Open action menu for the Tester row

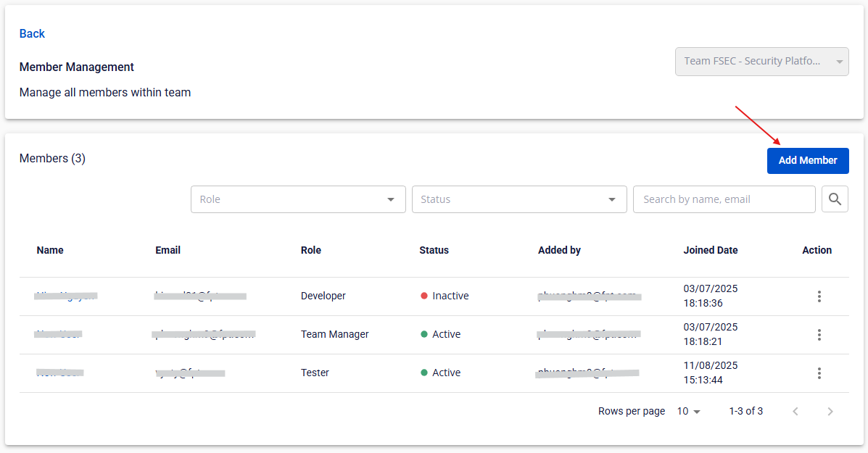point(819,373)
